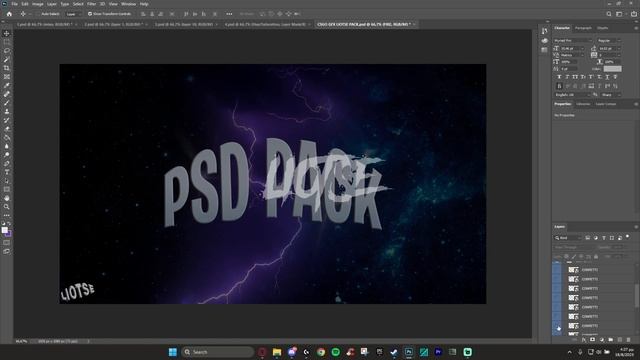Open Spotify from the taskbar
Viewport: 640px width, 360px height.
coord(336,352)
